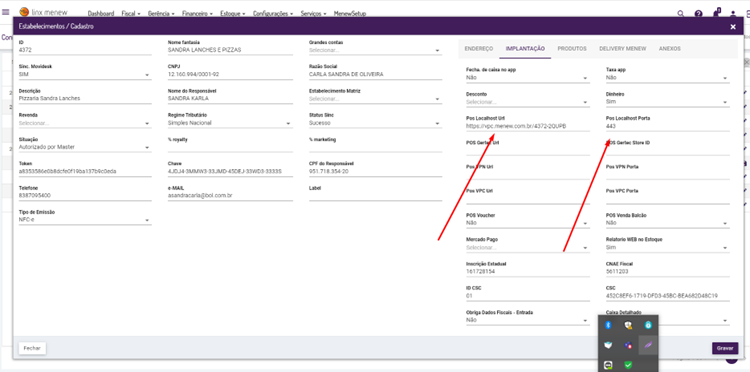
Task: Focus the e-MAIL input field
Action: click(x=231, y=196)
